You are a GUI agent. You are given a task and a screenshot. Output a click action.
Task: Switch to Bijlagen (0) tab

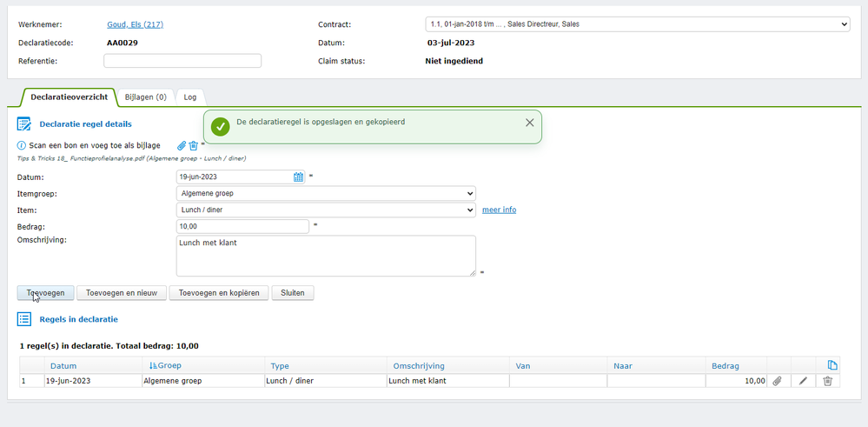click(146, 97)
